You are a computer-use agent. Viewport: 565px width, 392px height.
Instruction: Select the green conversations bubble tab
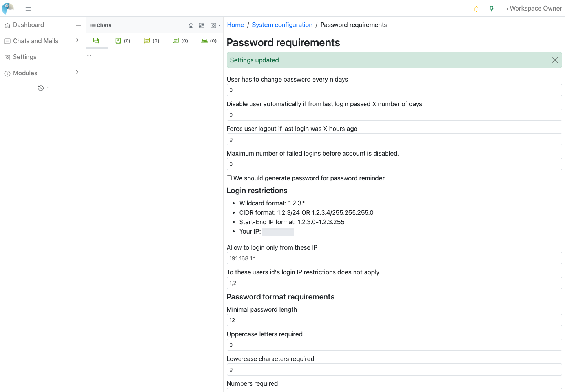point(97,40)
